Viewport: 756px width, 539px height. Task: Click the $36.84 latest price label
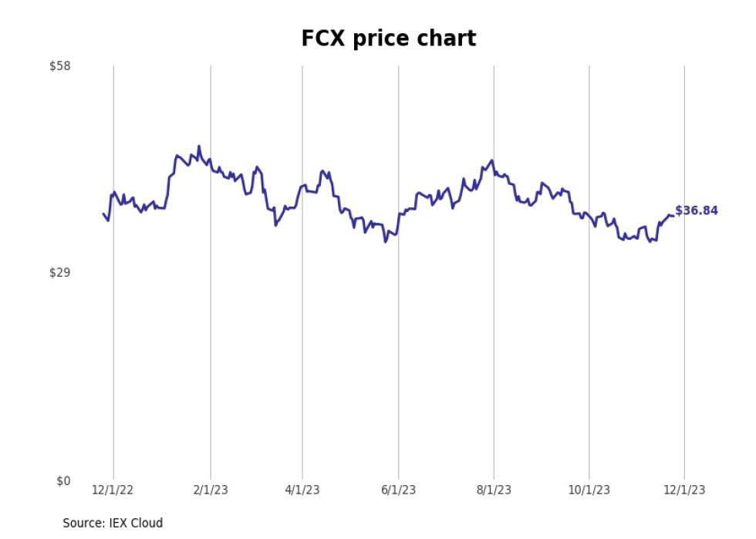[696, 211]
